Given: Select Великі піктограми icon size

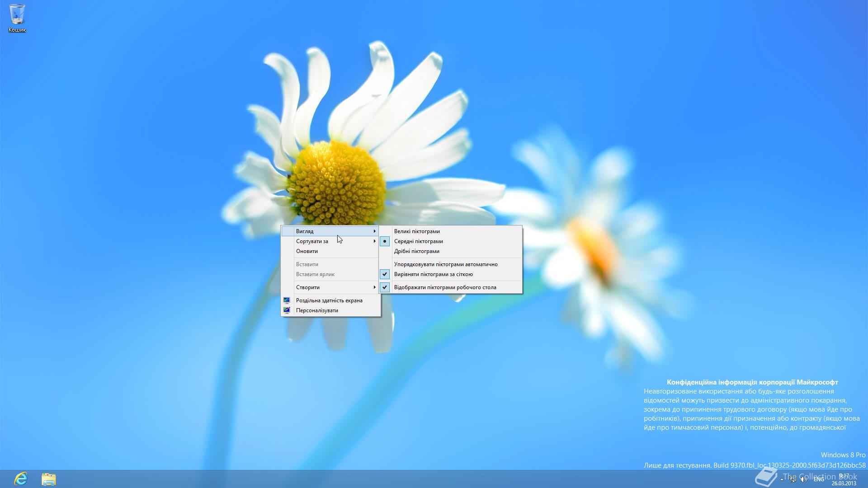Looking at the screenshot, I should [x=450, y=231].
